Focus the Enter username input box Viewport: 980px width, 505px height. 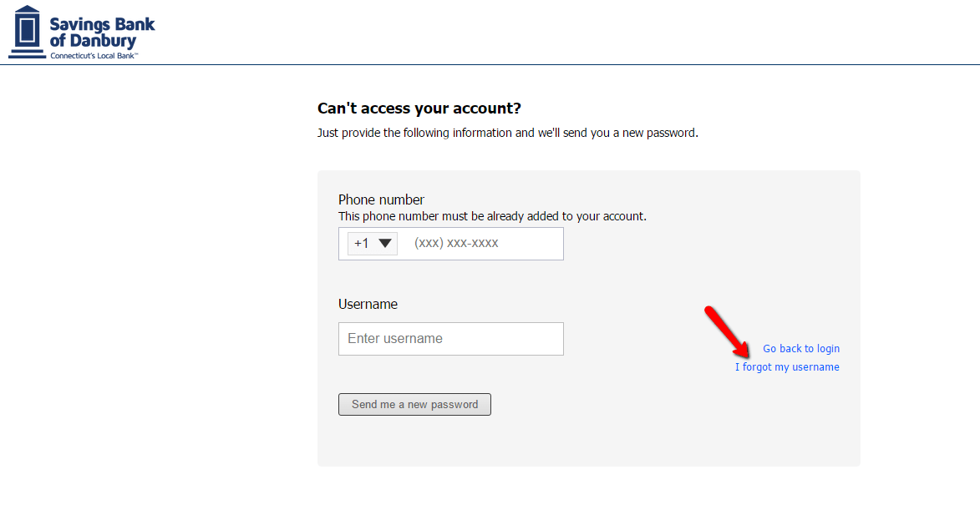coord(450,339)
